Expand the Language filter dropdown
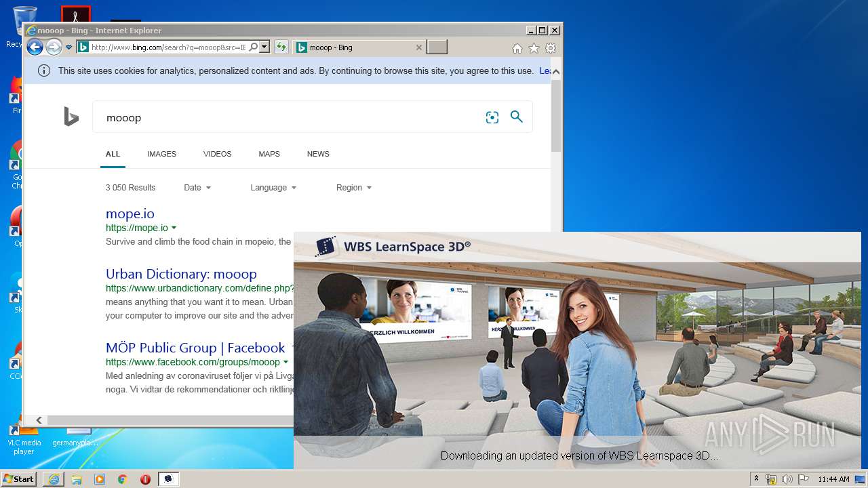Image resolution: width=868 pixels, height=488 pixels. [x=273, y=188]
